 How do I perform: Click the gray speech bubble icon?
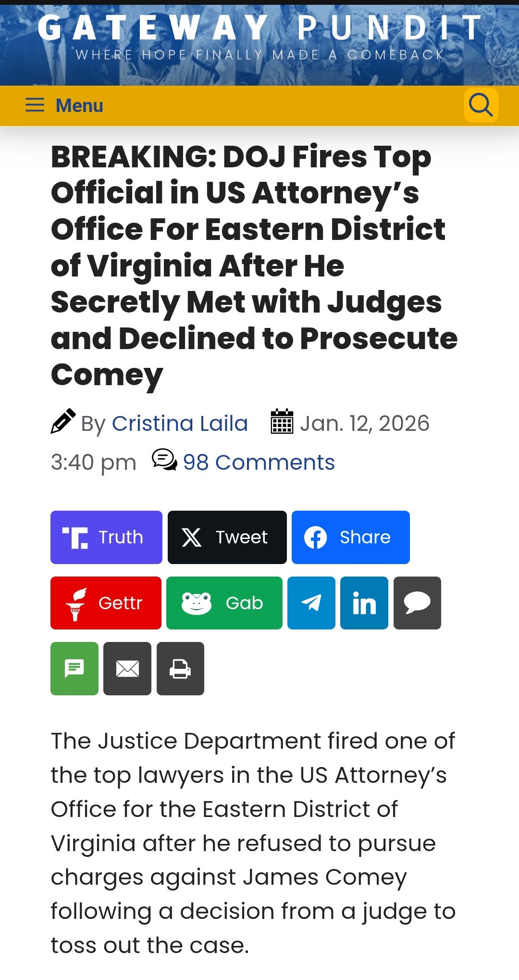pos(417,603)
